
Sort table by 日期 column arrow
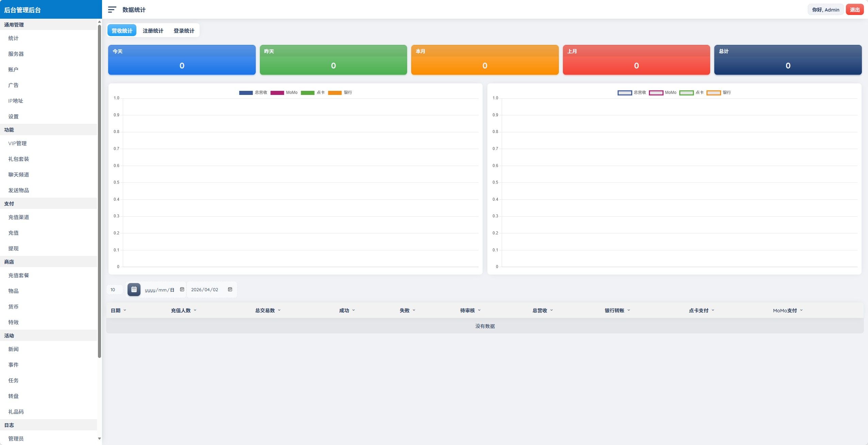pyautogui.click(x=125, y=310)
